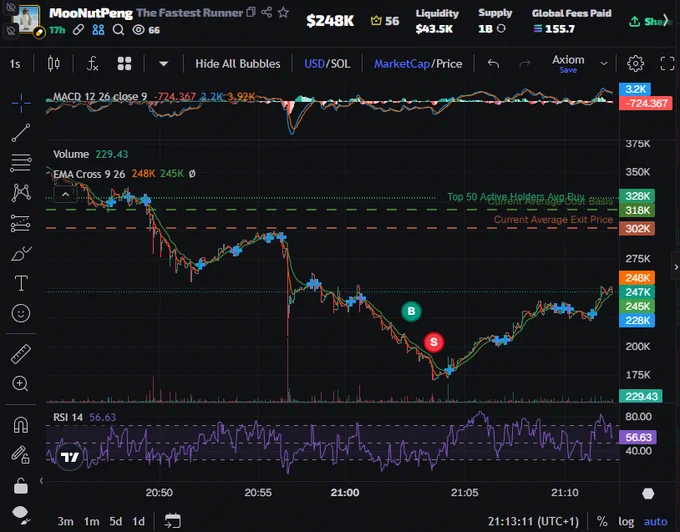Image resolution: width=680 pixels, height=532 pixels.
Task: Hide all drawings with eye-brush icon
Action: (21, 514)
